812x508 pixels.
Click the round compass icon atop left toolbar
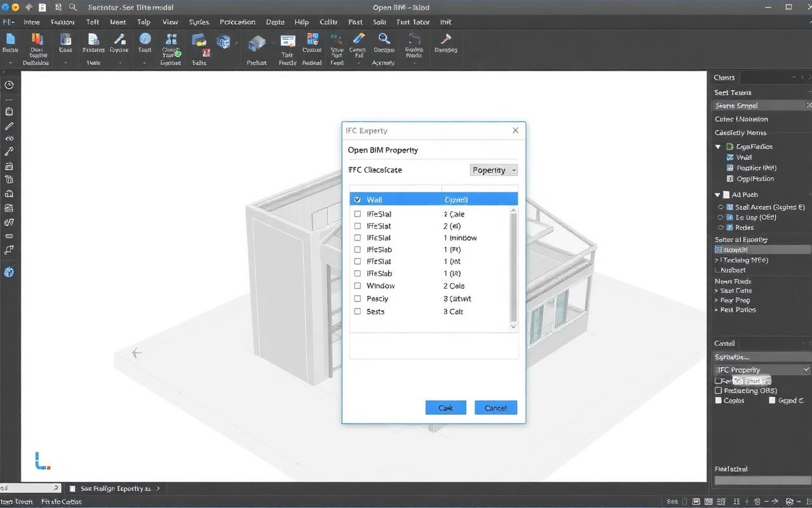coord(10,85)
